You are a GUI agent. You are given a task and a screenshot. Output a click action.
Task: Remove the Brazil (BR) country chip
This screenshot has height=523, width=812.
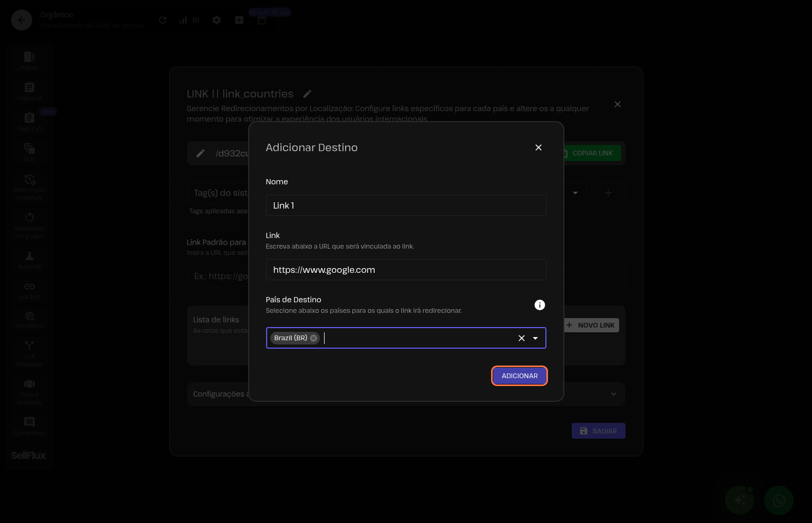(x=314, y=338)
